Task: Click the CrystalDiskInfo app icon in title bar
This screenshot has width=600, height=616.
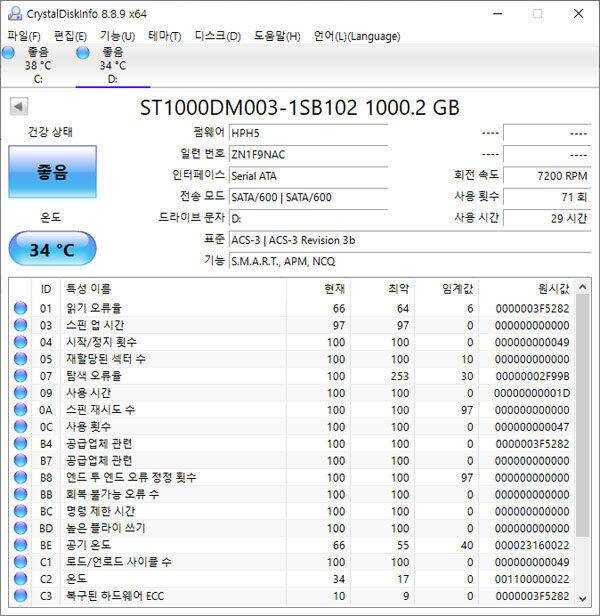Action: click(x=12, y=13)
